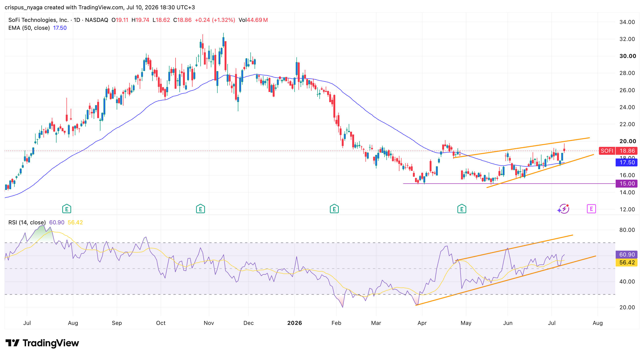Click the +0.24 (+1.32%) change value

click(x=215, y=20)
